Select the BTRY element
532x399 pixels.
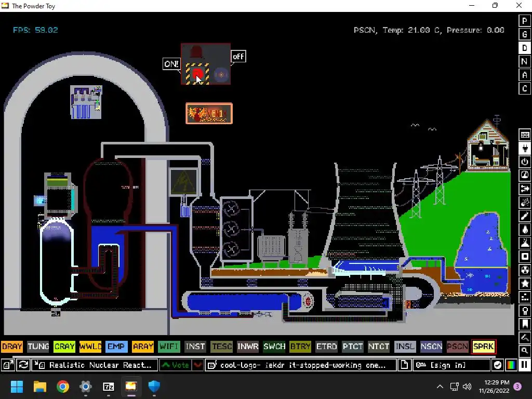pyautogui.click(x=300, y=347)
